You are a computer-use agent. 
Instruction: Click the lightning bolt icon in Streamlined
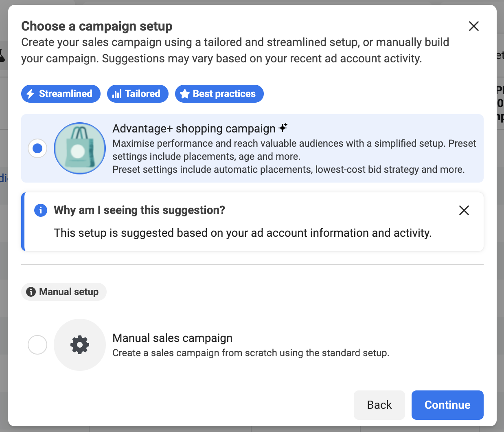click(x=30, y=94)
